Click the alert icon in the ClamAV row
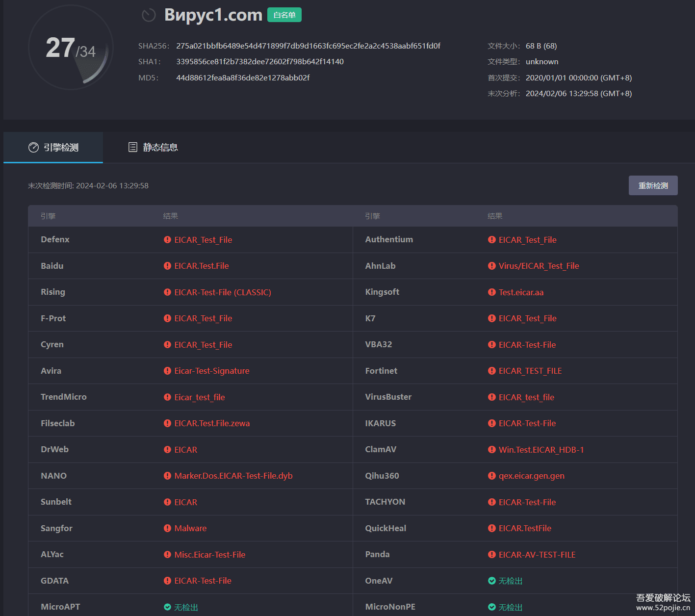 coord(492,450)
